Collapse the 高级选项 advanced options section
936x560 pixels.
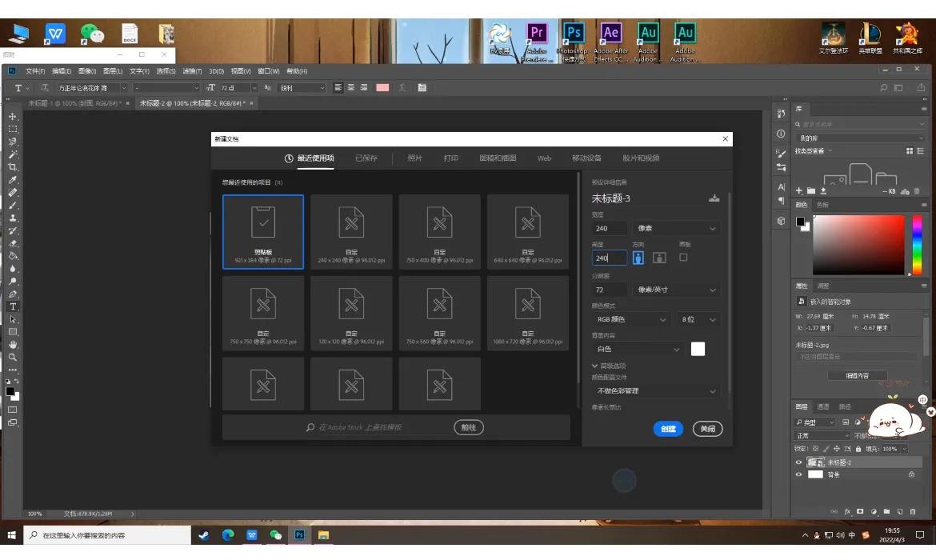click(595, 366)
